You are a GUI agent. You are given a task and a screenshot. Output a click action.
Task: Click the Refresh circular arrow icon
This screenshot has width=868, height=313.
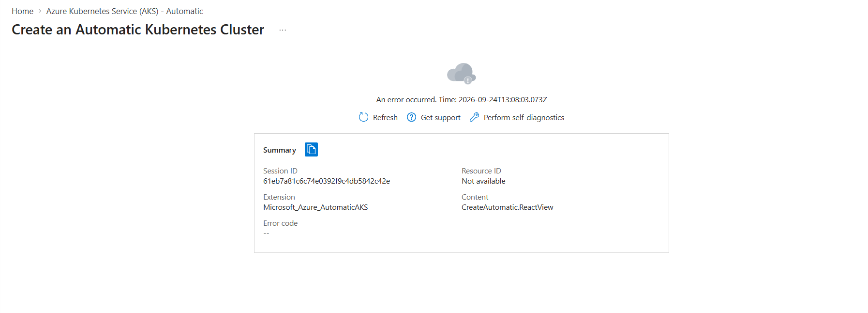tap(363, 117)
